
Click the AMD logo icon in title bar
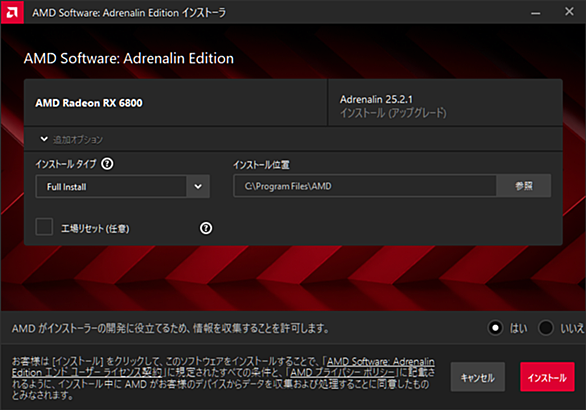pos(12,12)
